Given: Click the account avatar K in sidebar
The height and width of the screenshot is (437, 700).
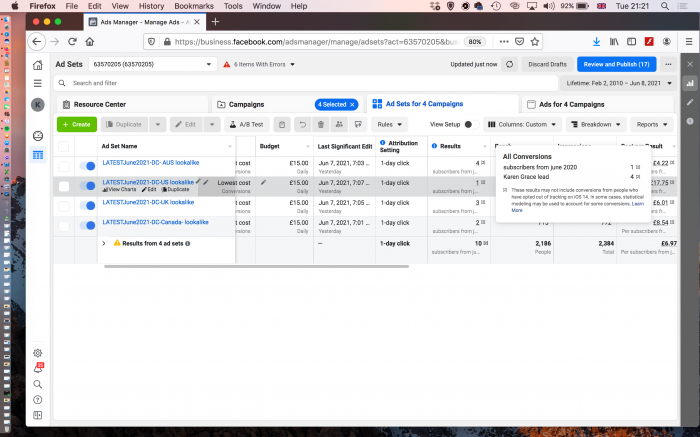Looking at the screenshot, I should (x=38, y=105).
